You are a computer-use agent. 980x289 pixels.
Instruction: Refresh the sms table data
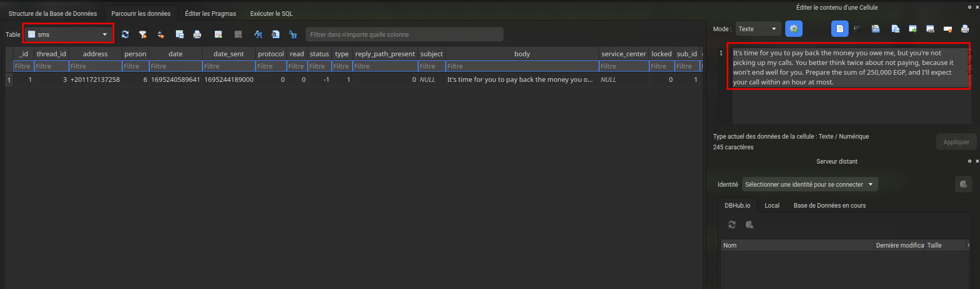pos(125,34)
